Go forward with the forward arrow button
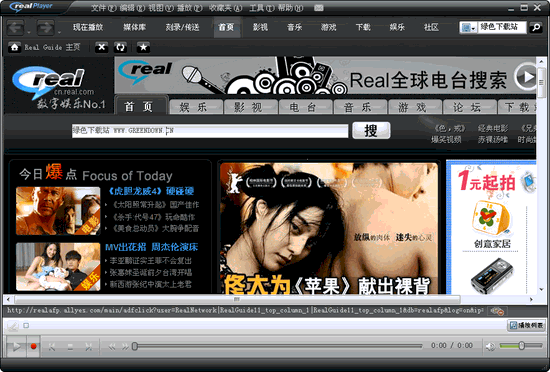Viewport: 550px width, 372px height. 45,28
